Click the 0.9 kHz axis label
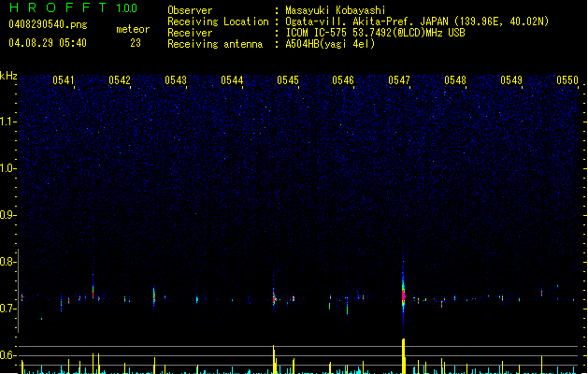 pyautogui.click(x=8, y=215)
